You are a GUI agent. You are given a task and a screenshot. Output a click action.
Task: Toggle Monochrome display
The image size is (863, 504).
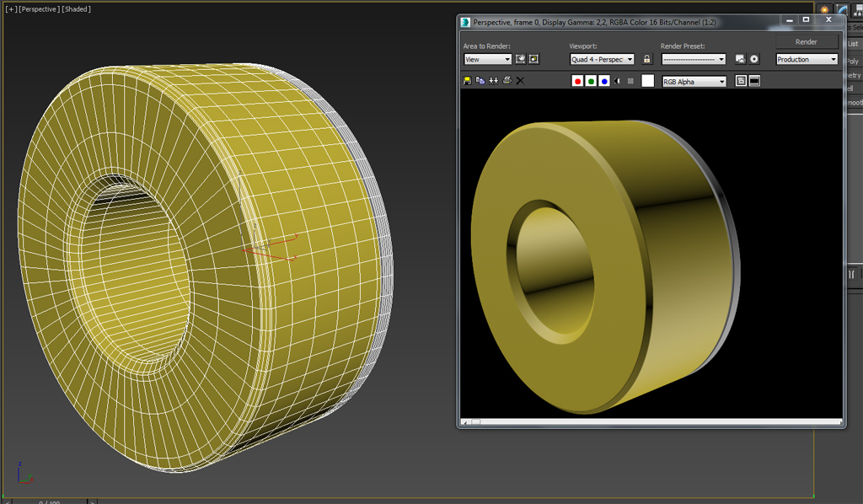click(630, 81)
